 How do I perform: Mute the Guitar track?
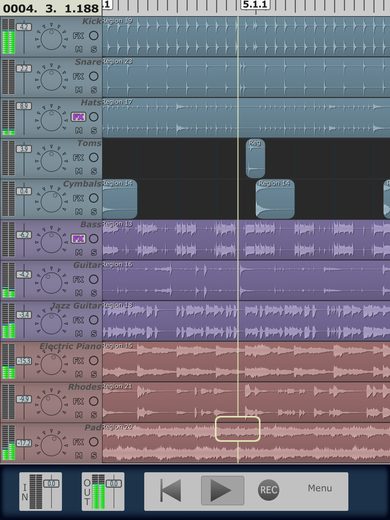tap(79, 293)
